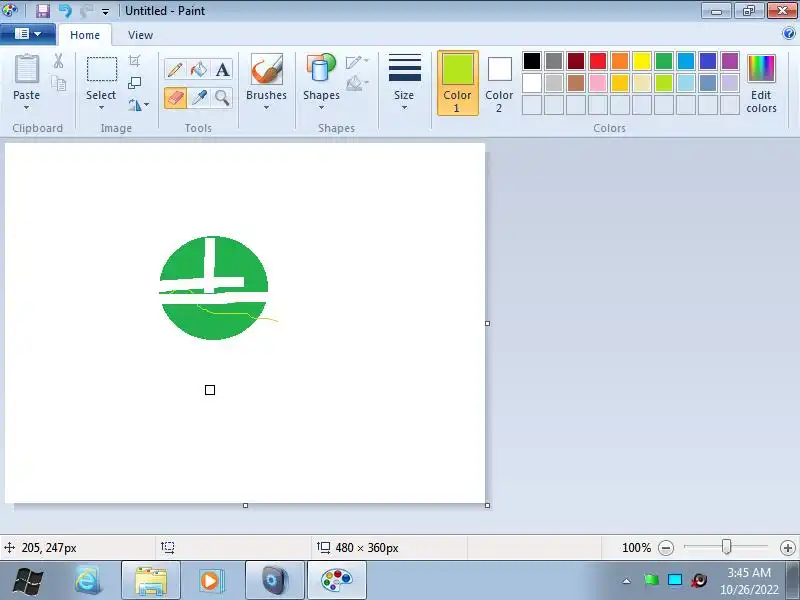Activate Color 2 background selector
Screen dimensions: 800x600
pos(499,83)
